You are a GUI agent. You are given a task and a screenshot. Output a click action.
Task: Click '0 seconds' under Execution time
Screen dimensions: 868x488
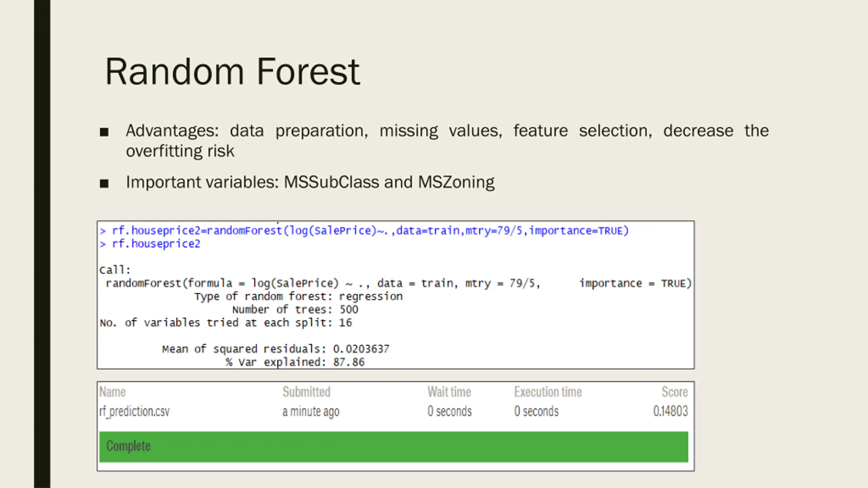[x=536, y=411]
